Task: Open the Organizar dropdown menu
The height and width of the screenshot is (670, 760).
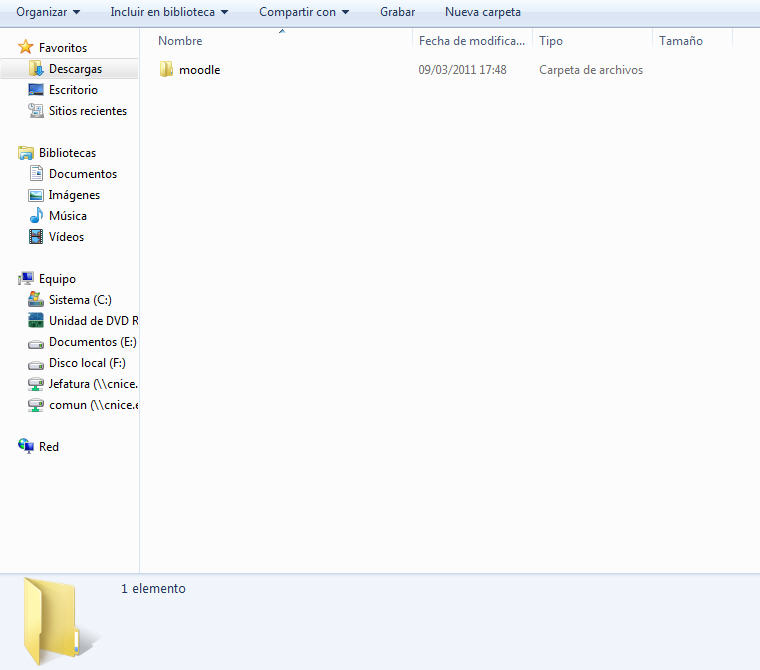Action: click(47, 12)
